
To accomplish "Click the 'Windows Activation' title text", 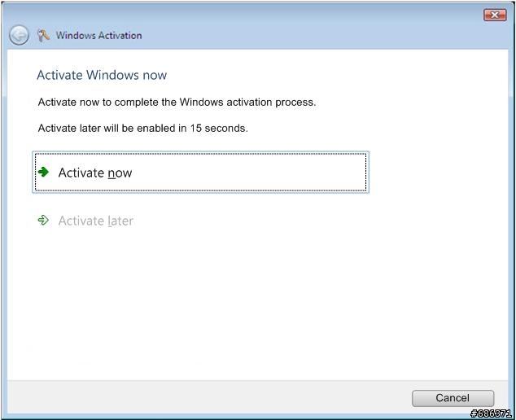I will click(98, 35).
